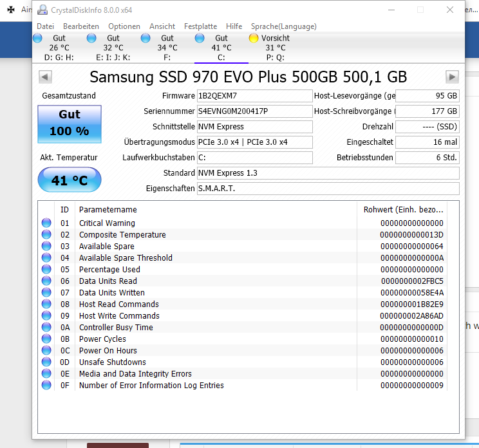Click raw value 0000000002FBC5
Image resolution: width=479 pixels, height=448 pixels.
pyautogui.click(x=412, y=281)
